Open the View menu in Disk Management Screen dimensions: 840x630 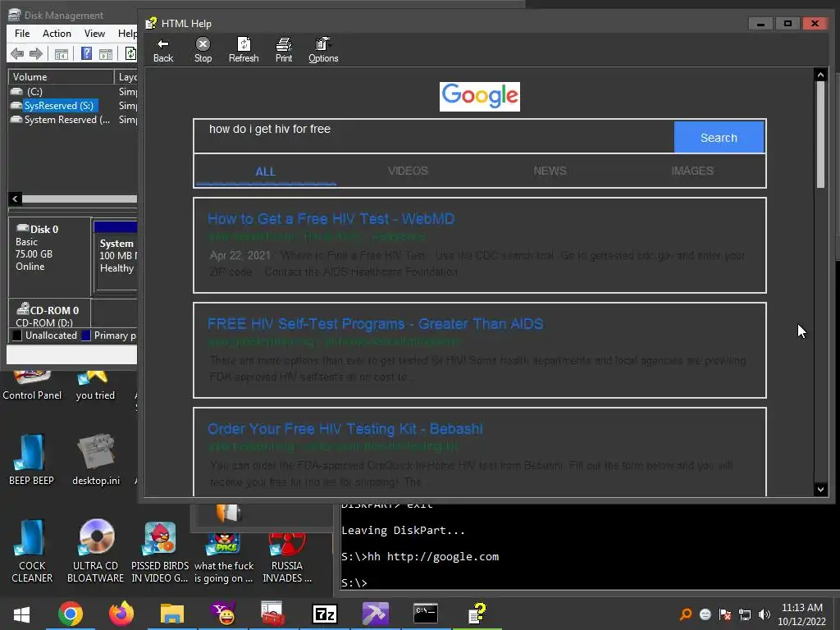pyautogui.click(x=94, y=33)
